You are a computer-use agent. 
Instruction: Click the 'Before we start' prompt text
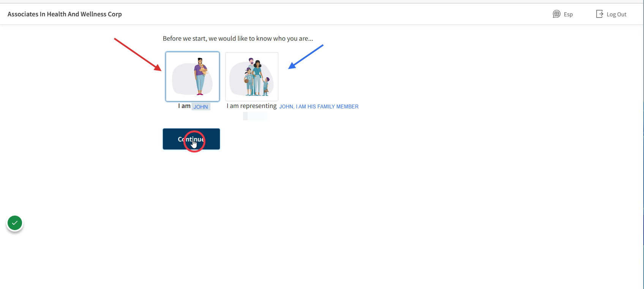pyautogui.click(x=238, y=38)
